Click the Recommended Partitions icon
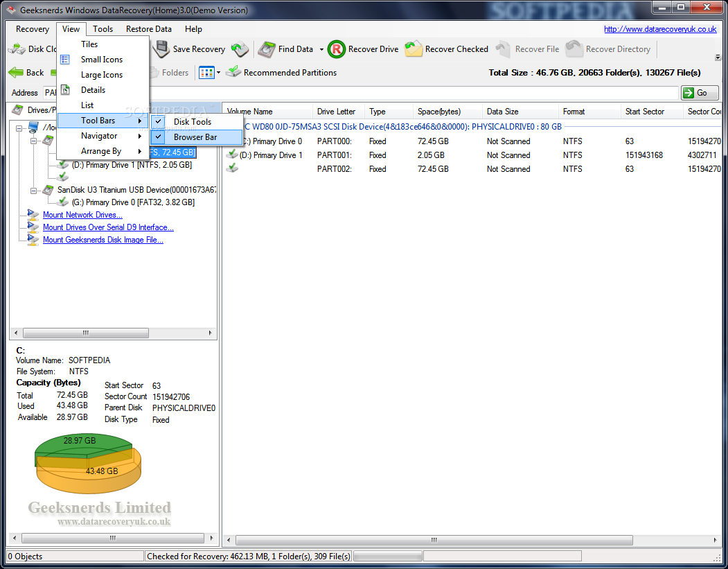 (233, 72)
